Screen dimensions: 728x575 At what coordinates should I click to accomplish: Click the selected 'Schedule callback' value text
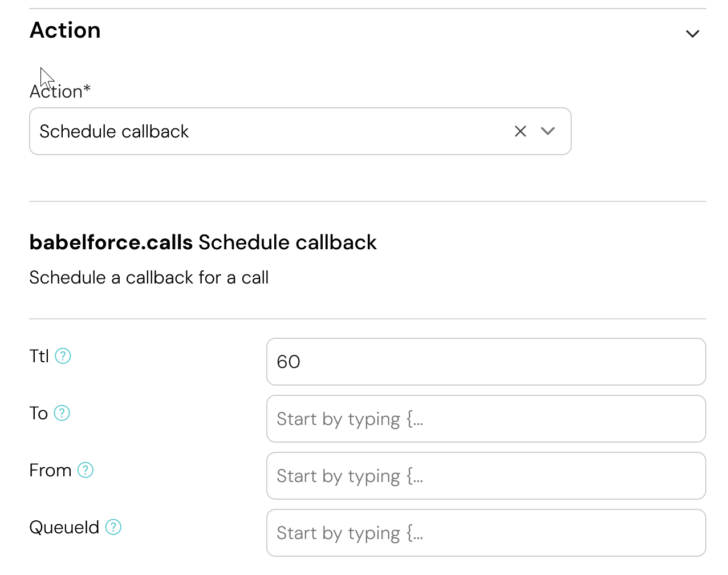point(114,131)
